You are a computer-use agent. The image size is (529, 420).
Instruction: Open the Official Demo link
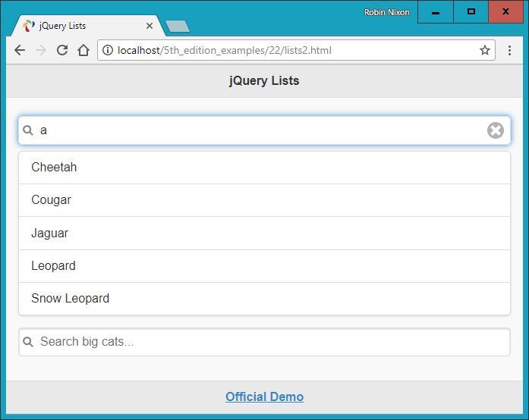pyautogui.click(x=264, y=396)
